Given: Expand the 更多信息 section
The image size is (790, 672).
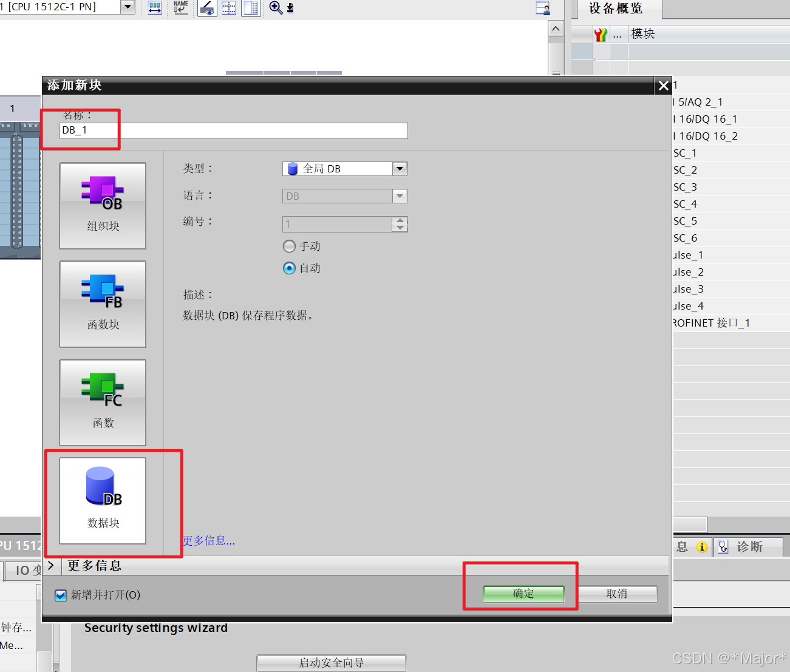Looking at the screenshot, I should (51, 565).
